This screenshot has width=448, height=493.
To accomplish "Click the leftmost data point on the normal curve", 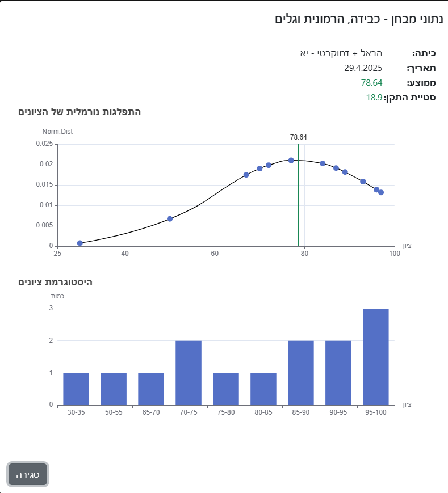I will 80,243.
